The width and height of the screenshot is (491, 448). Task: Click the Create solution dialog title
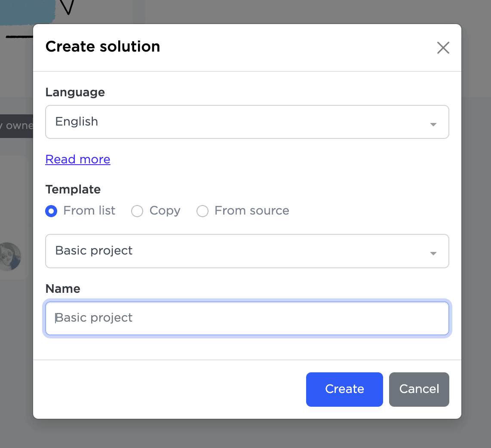click(x=103, y=46)
